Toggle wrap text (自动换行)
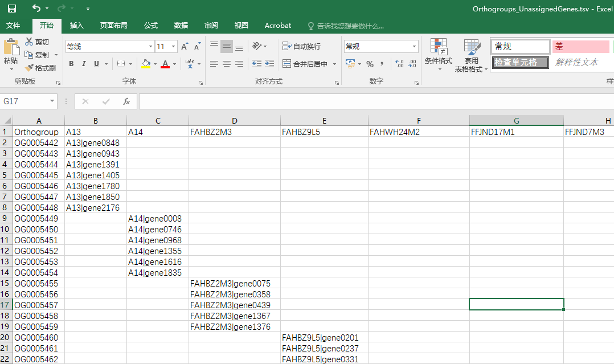 click(301, 47)
